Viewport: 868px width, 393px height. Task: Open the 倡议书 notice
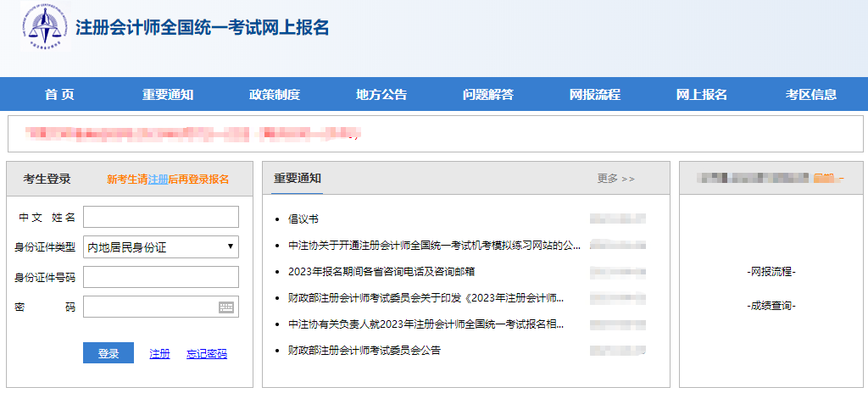[303, 219]
